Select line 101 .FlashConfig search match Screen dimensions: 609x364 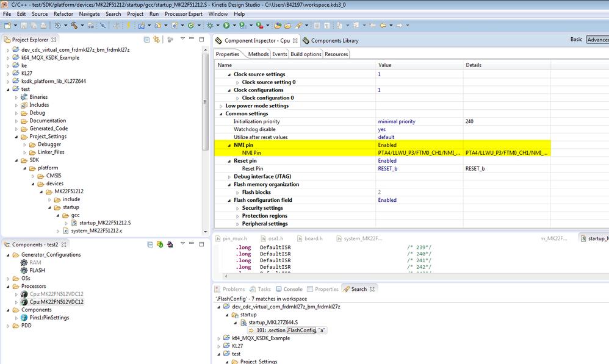point(287,330)
